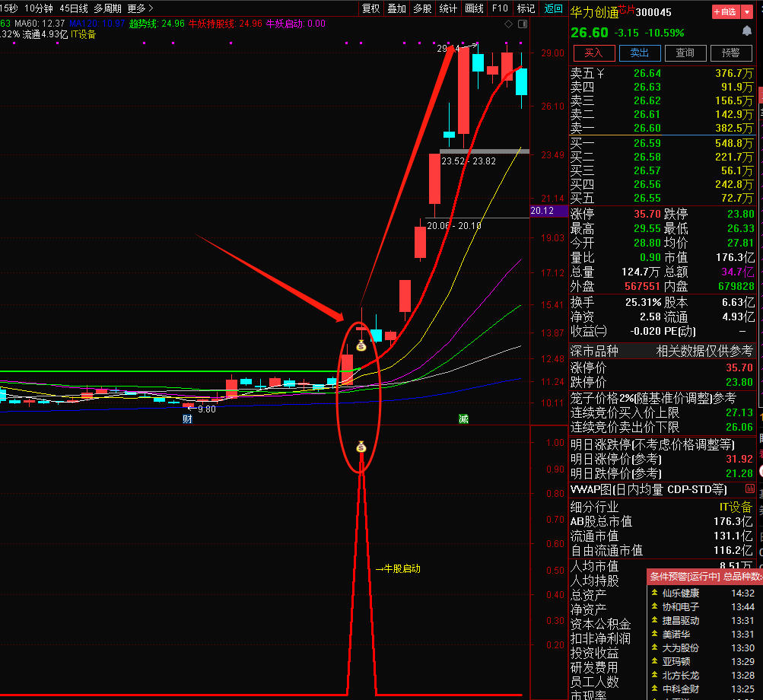Click the 预警 alert button
The image size is (763, 700).
point(731,52)
